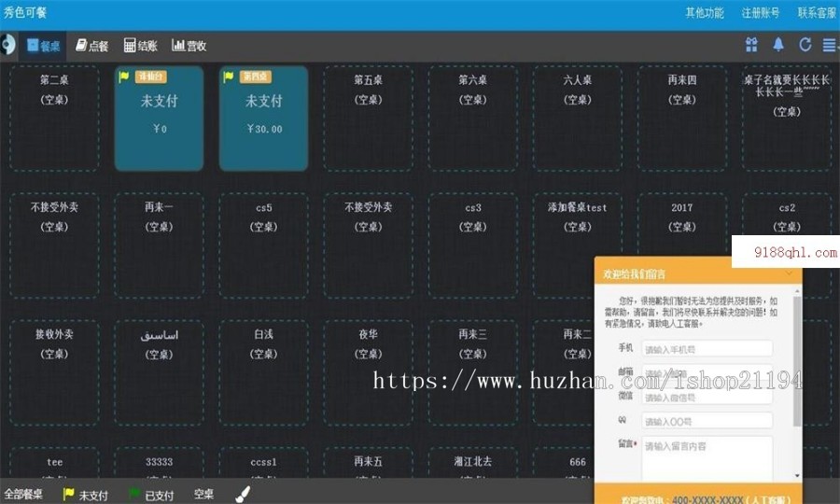This screenshot has height=504, width=840.
Task: Collapse the message widget with header chevron
Action: (789, 273)
